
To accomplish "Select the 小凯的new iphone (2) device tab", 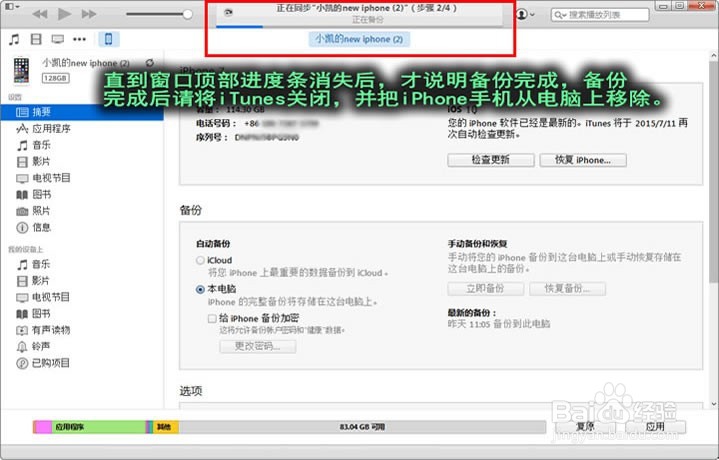I will tap(359, 39).
